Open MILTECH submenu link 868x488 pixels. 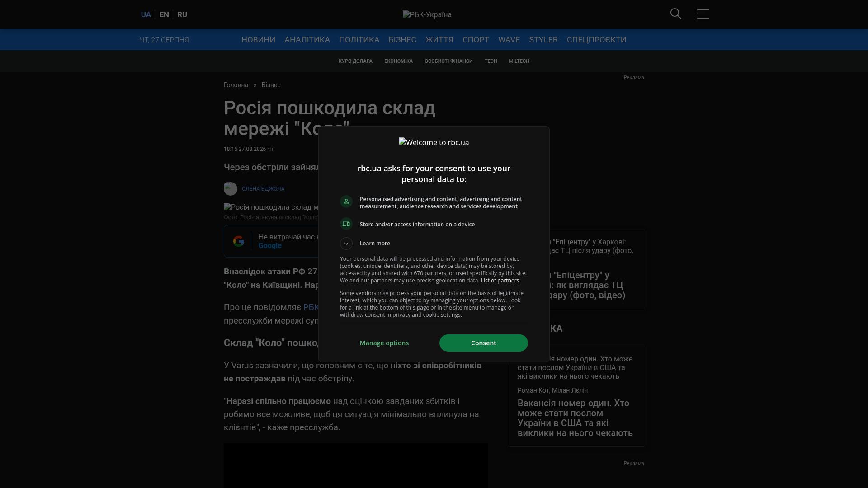tap(519, 61)
